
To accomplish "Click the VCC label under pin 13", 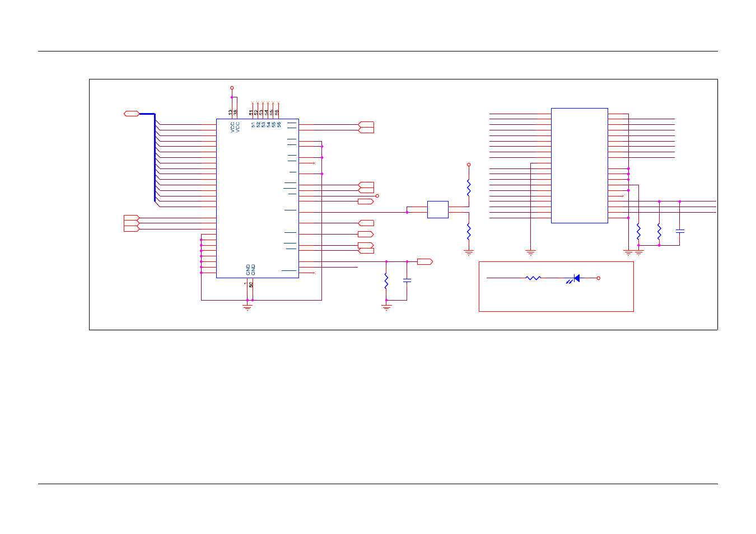I will coord(232,127).
